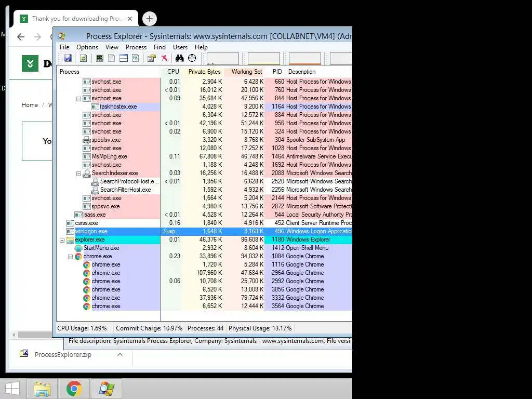The height and width of the screenshot is (399, 532).
Task: Click Chrome's forward arrow button
Action: (x=37, y=37)
